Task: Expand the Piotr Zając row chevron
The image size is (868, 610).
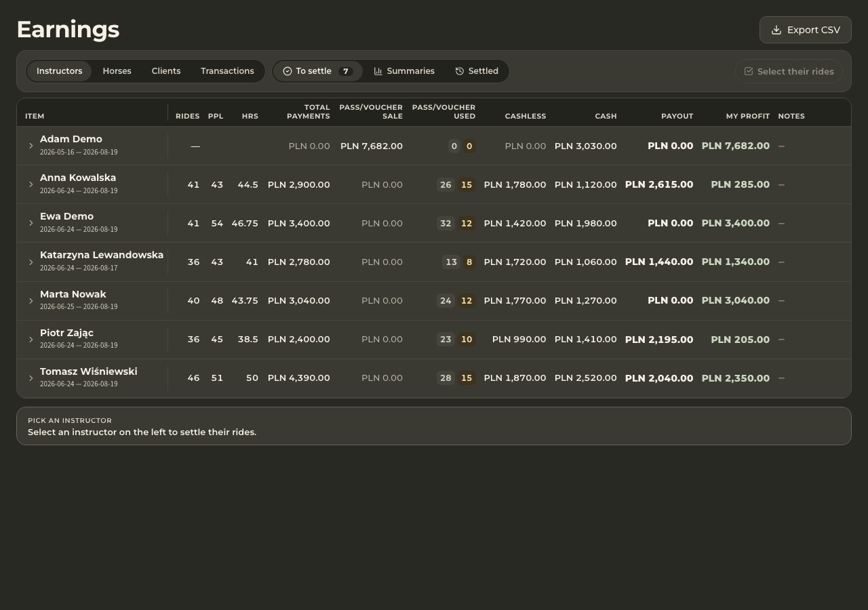Action: point(31,339)
